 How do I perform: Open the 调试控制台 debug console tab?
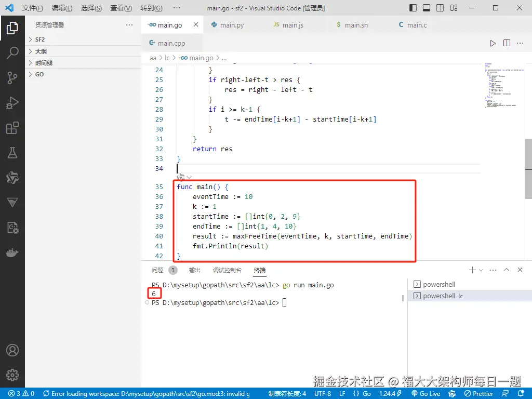pyautogui.click(x=227, y=270)
